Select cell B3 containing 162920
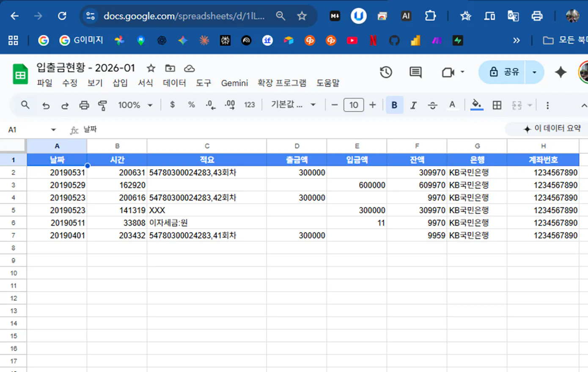Screen dimensions: 588x372 pos(117,185)
